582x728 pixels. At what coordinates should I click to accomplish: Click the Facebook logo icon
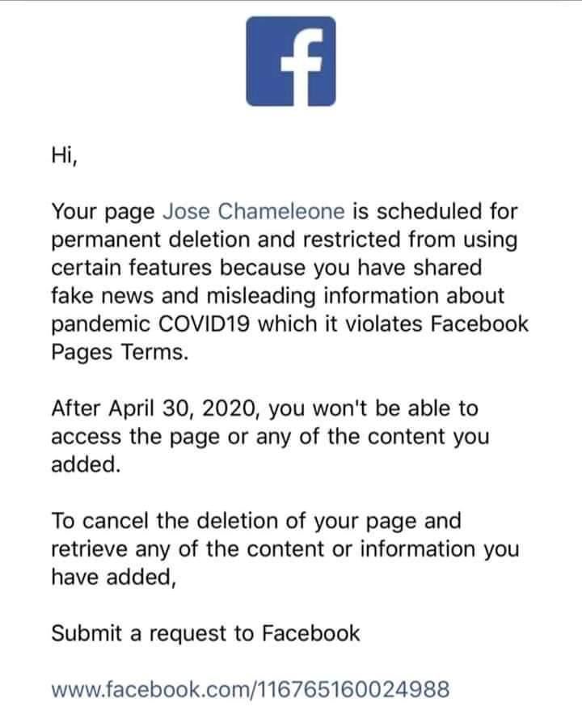click(x=291, y=61)
